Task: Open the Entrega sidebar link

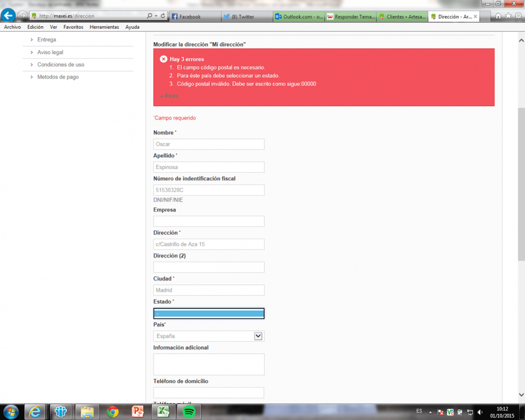Action: (x=47, y=40)
